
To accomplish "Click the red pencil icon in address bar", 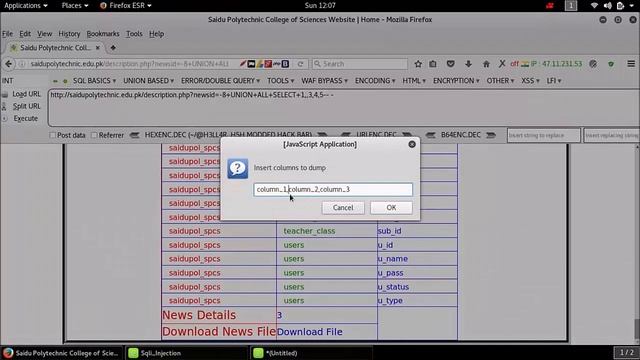I will point(243,64).
